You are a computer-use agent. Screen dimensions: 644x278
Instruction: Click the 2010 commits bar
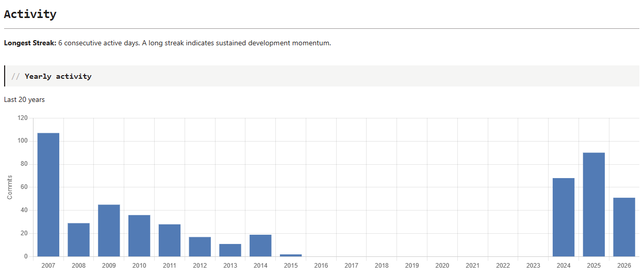tap(139, 236)
